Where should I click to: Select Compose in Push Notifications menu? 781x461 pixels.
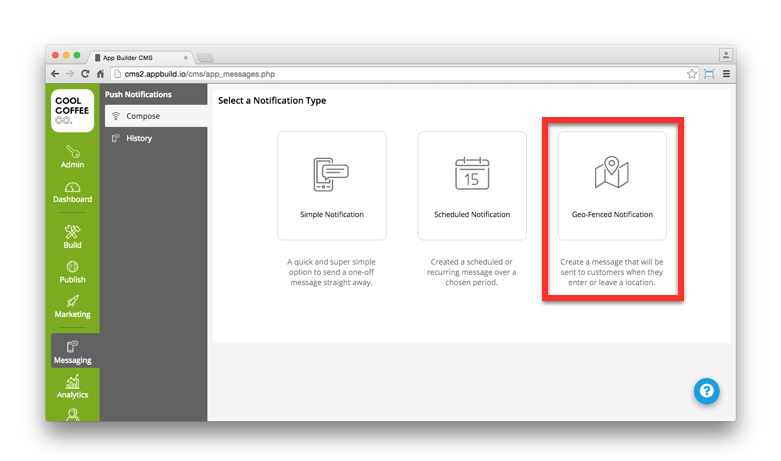point(156,116)
